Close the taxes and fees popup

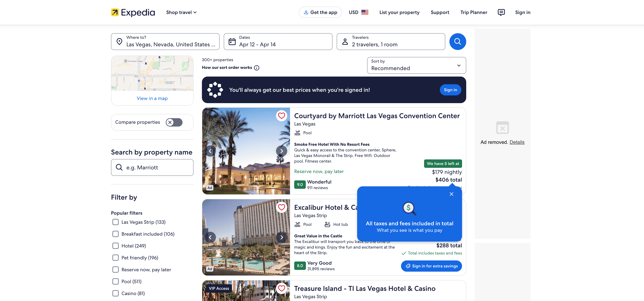pyautogui.click(x=451, y=194)
